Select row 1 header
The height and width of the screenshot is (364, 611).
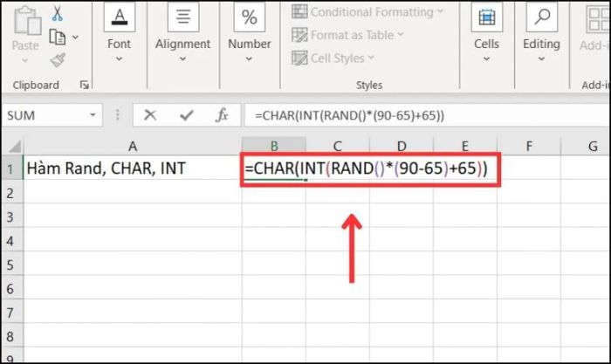click(x=10, y=168)
